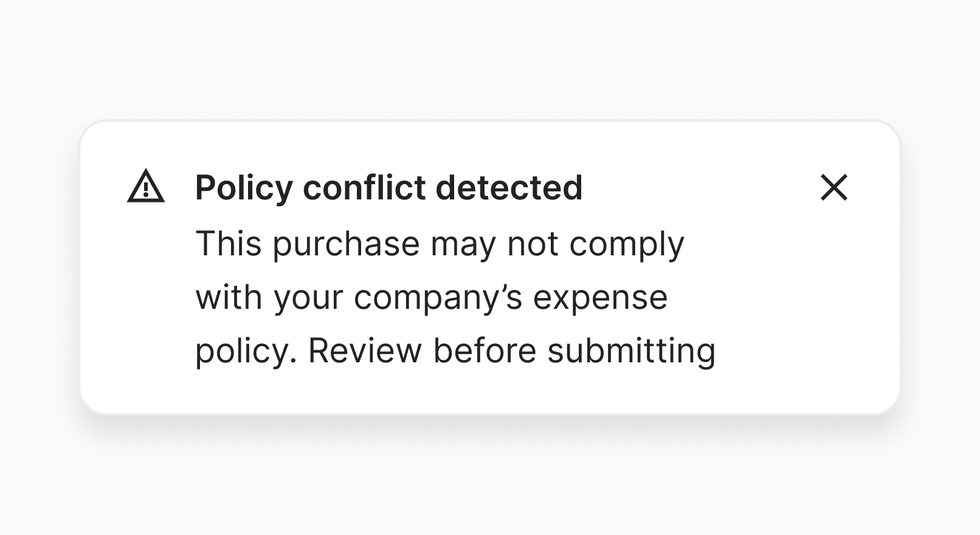The image size is (980, 535).
Task: Click the word "company's" in the message
Action: (x=438, y=297)
